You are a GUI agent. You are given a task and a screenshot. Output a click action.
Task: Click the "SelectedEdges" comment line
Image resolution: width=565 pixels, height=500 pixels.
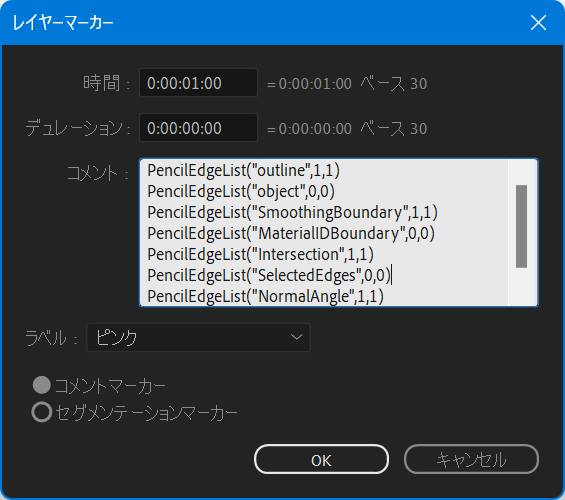pos(269,275)
